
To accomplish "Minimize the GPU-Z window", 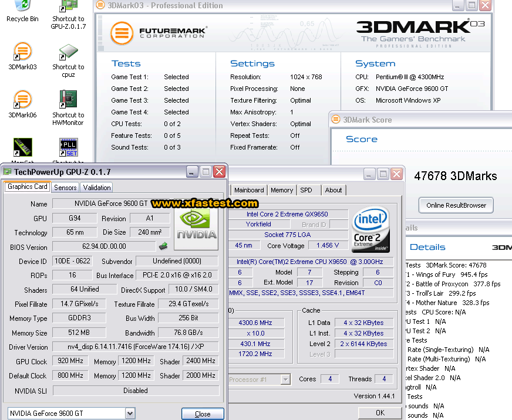I will (192, 171).
